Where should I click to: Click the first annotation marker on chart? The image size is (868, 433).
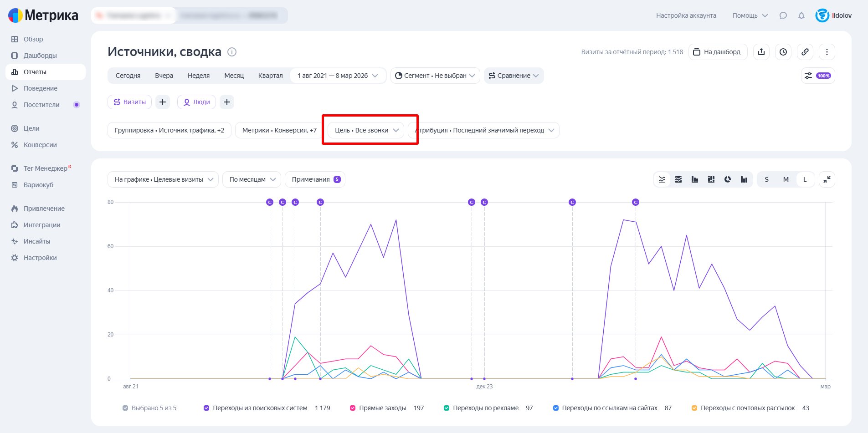270,202
